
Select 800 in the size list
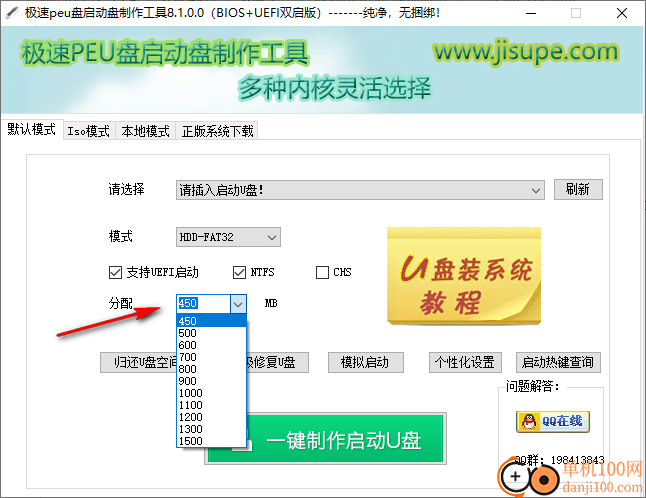(211, 369)
